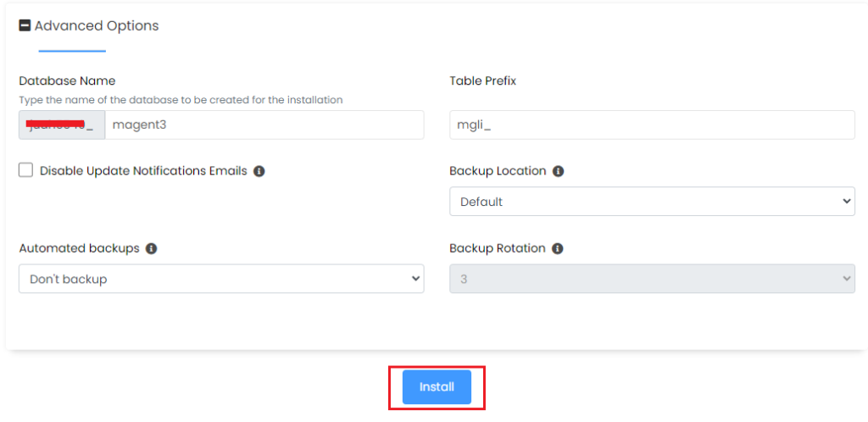Click the Advanced Options heading text

tap(97, 26)
